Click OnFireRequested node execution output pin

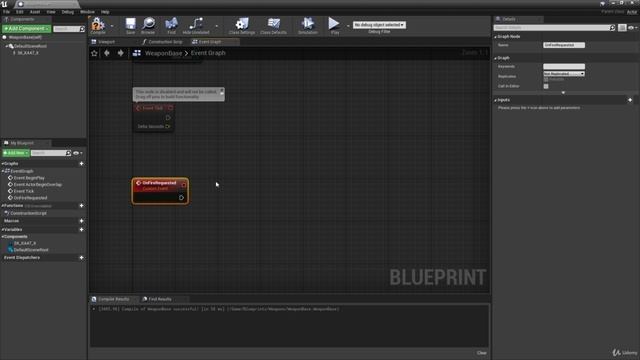181,198
